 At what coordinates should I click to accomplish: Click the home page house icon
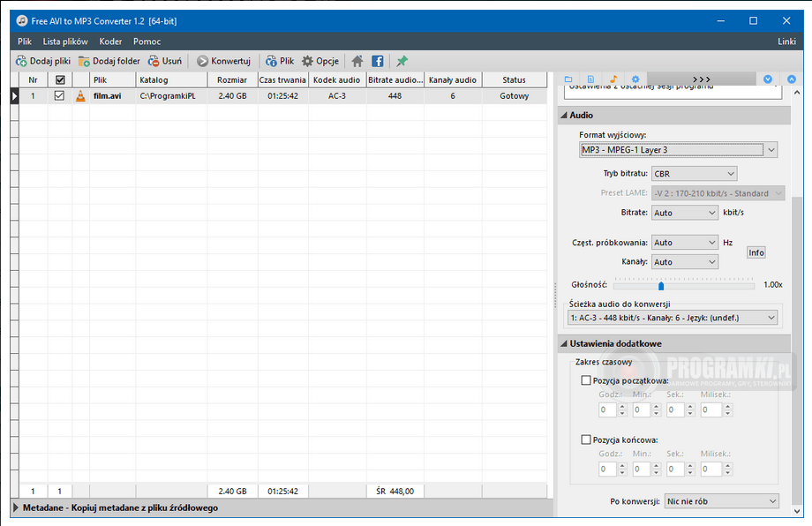(357, 61)
